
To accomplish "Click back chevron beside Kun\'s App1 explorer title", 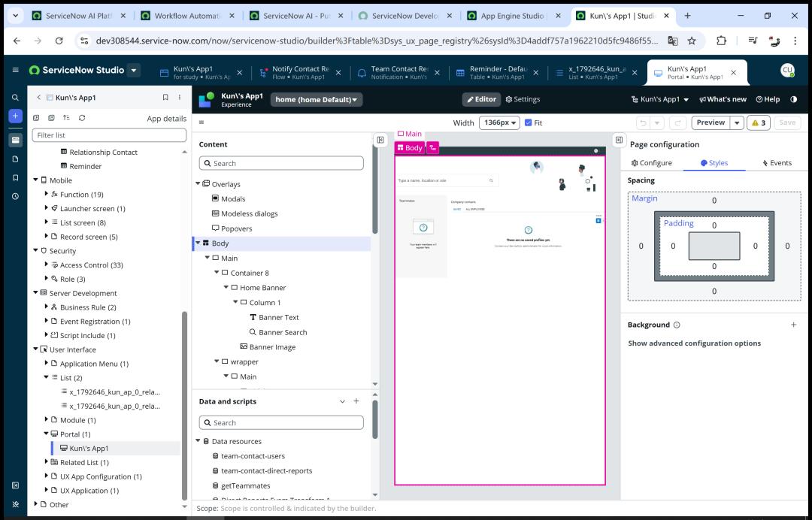I will pyautogui.click(x=38, y=97).
